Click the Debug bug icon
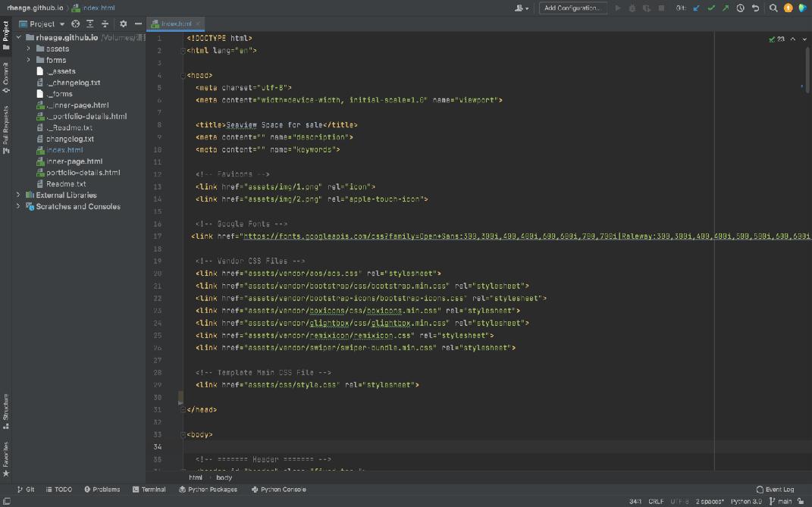The width and height of the screenshot is (812, 507). 632,8
